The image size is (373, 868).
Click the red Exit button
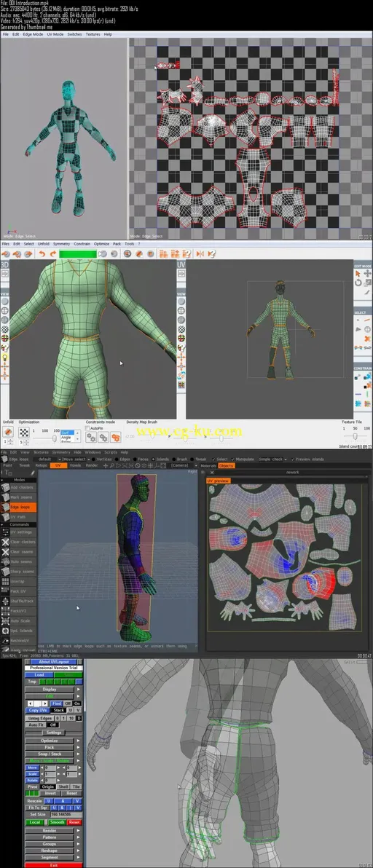pos(54,864)
